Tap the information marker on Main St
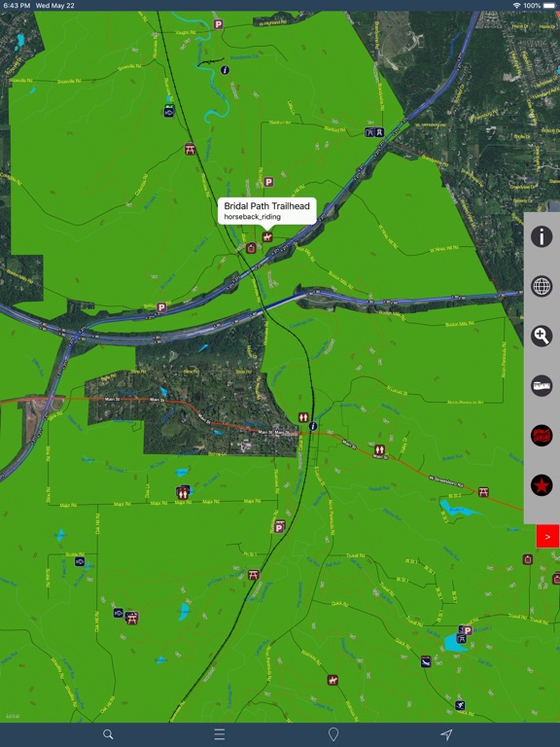This screenshot has height=747, width=560. [313, 426]
